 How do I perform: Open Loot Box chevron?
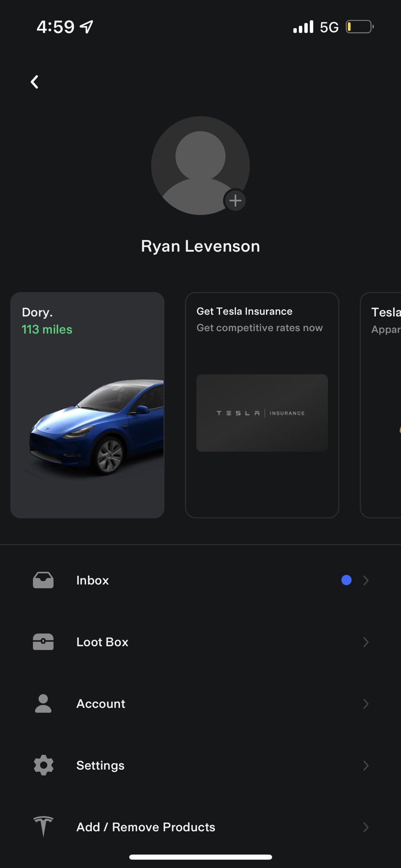[x=366, y=642]
